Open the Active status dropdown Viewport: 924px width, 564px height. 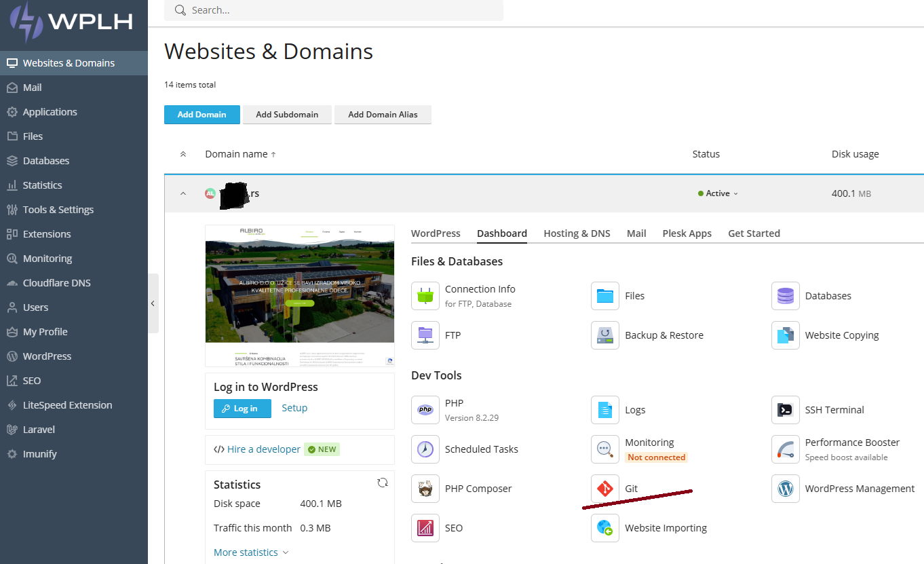tap(718, 193)
